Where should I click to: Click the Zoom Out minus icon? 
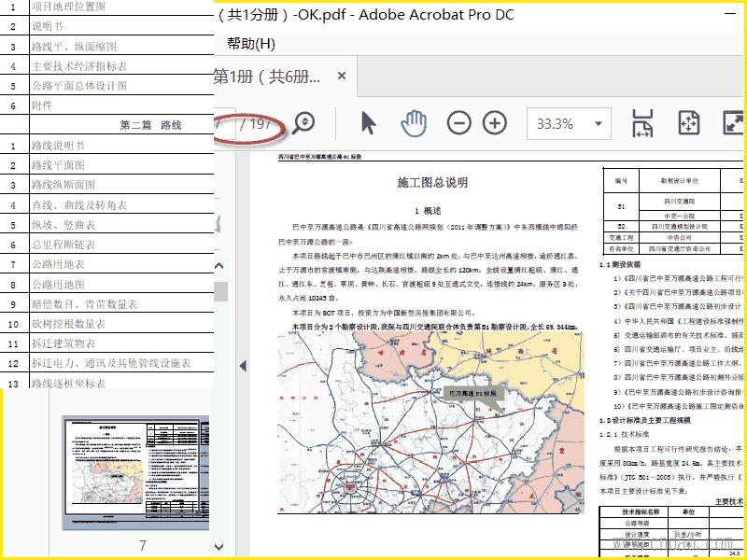pyautogui.click(x=458, y=123)
